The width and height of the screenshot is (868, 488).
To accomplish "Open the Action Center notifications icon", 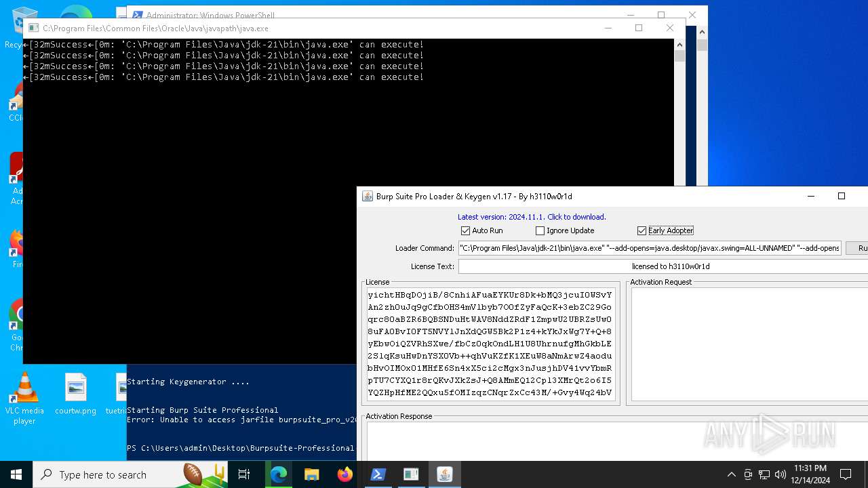I will (846, 474).
